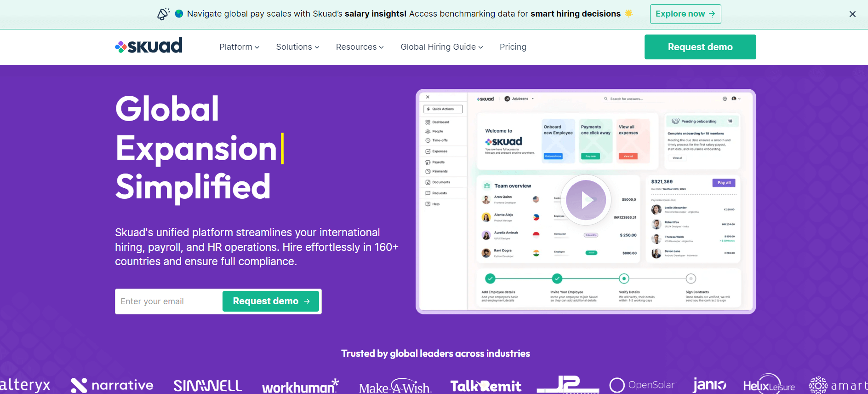Viewport: 868px width, 394px height.
Task: Click Team overview heading in preview
Action: (x=513, y=186)
